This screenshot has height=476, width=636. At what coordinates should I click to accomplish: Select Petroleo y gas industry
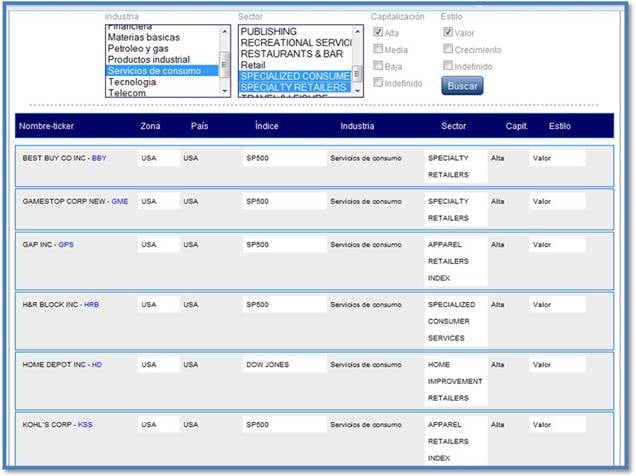(162, 48)
